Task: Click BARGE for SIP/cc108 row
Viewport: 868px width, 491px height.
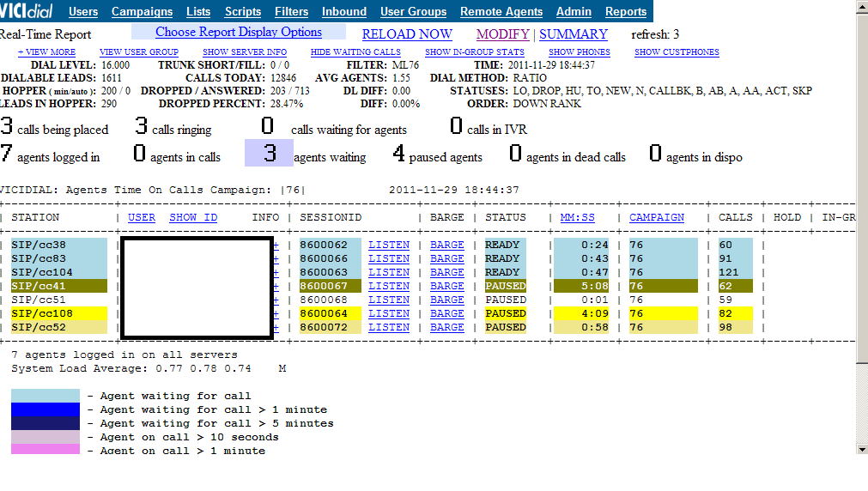Action: coord(447,313)
